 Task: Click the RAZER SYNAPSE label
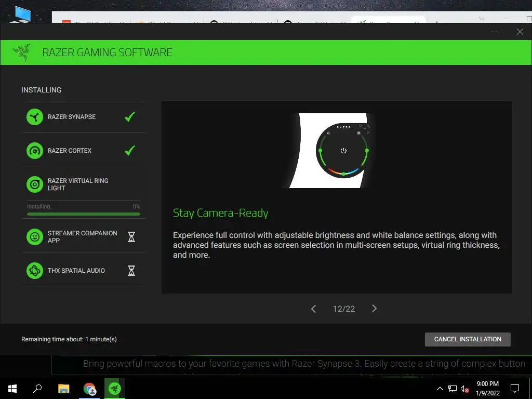pyautogui.click(x=72, y=117)
